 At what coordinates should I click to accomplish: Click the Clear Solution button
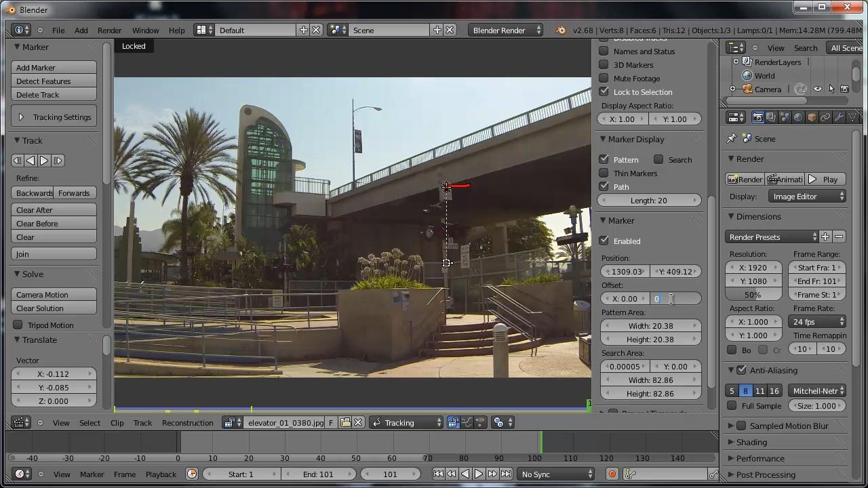click(x=54, y=308)
